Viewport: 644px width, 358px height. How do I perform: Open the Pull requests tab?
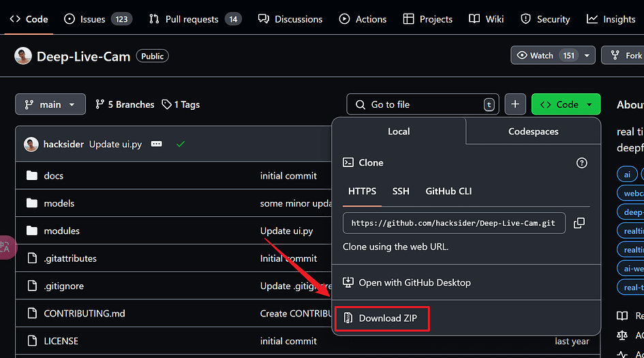coord(196,19)
